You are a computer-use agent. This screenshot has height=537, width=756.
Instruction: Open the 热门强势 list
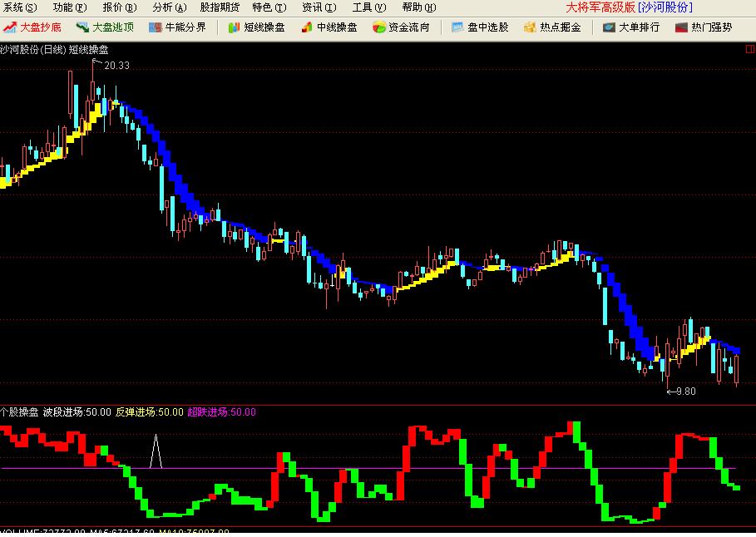pyautogui.click(x=703, y=26)
